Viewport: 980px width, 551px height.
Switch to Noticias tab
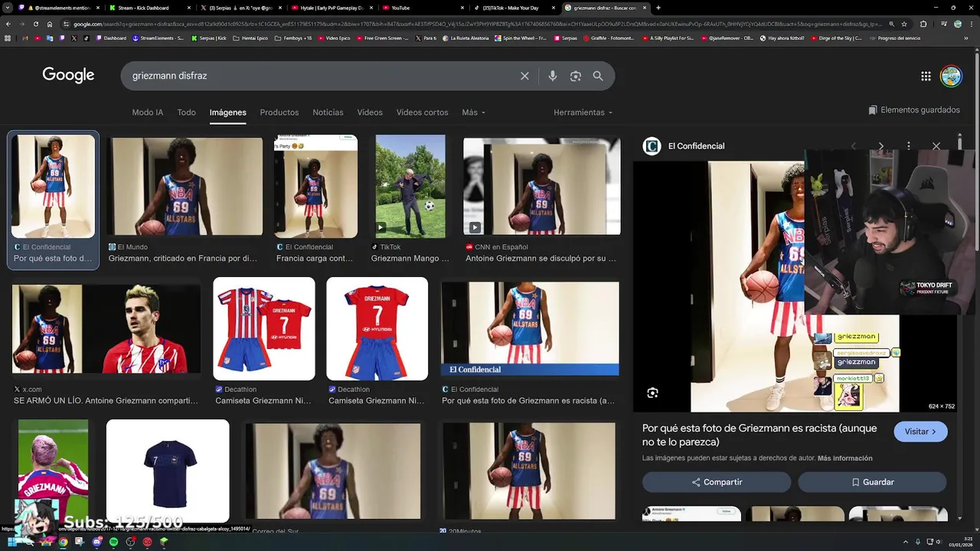328,112
